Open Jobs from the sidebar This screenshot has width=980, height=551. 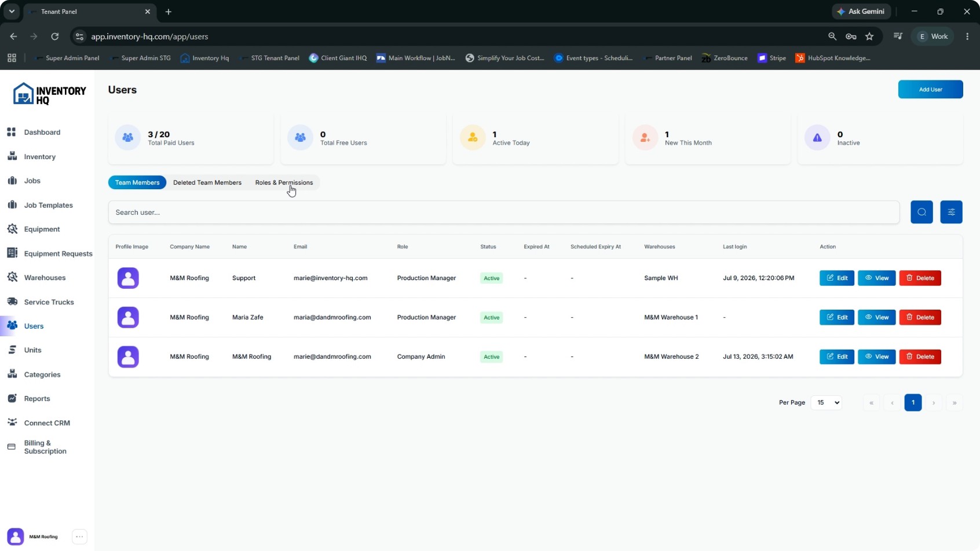(32, 181)
